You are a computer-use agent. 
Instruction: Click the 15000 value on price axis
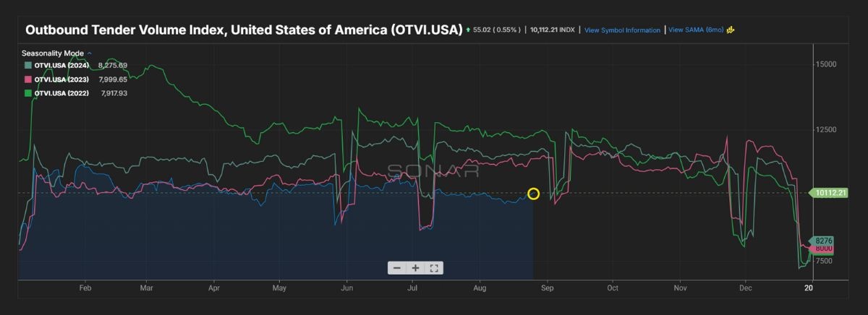tap(826, 64)
